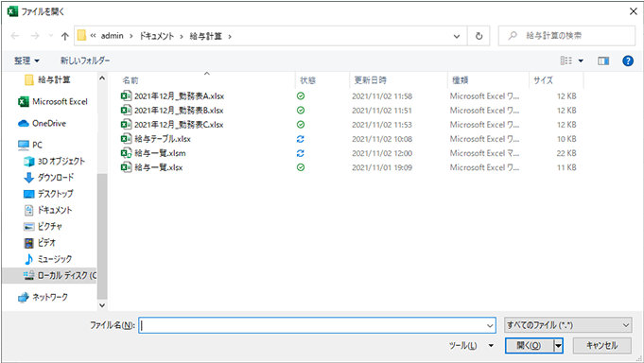Screen dimensions: 644x363
Task: Open the view options dropdown arrow
Action: pos(581,60)
